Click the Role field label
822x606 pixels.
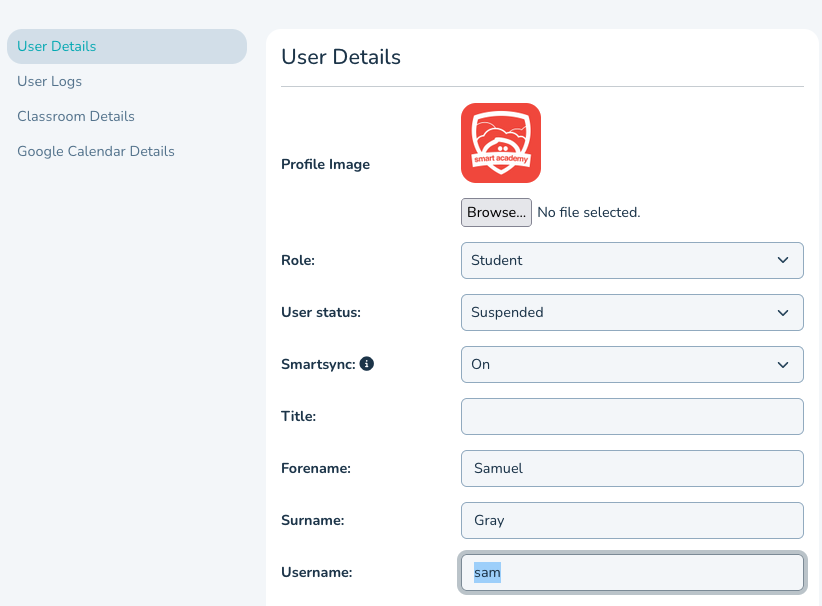(x=299, y=260)
